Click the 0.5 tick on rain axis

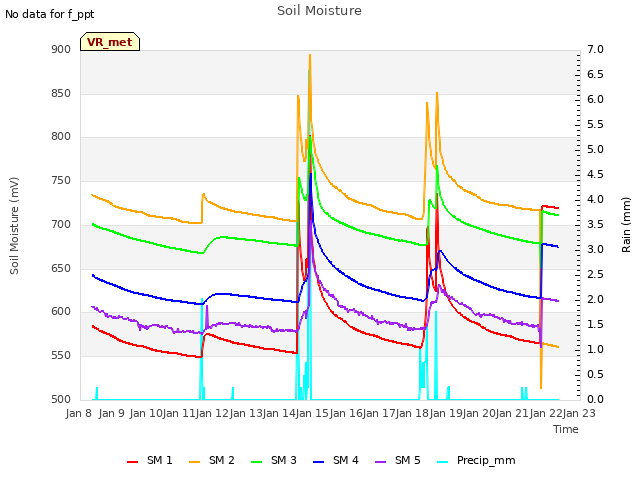(595, 374)
